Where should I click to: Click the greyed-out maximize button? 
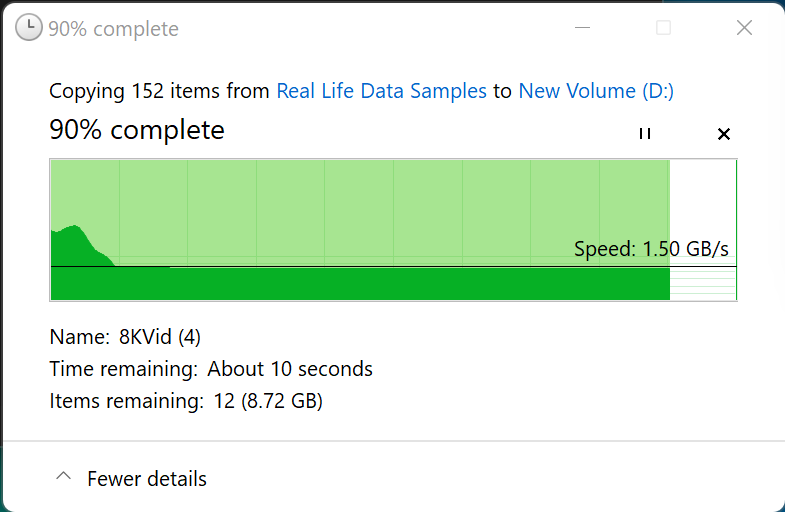pyautogui.click(x=663, y=28)
